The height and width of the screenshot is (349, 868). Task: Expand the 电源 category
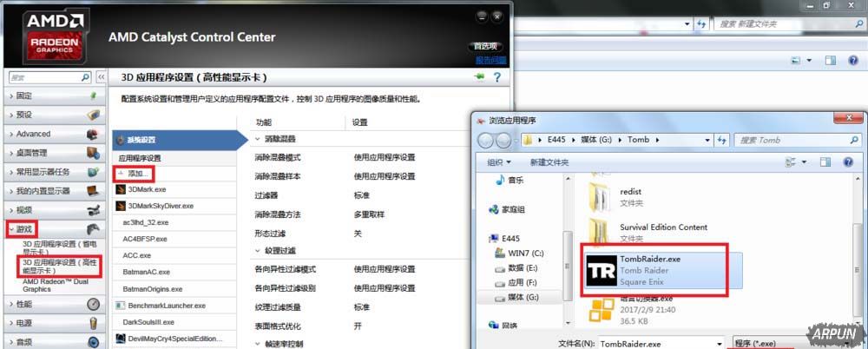pos(12,323)
